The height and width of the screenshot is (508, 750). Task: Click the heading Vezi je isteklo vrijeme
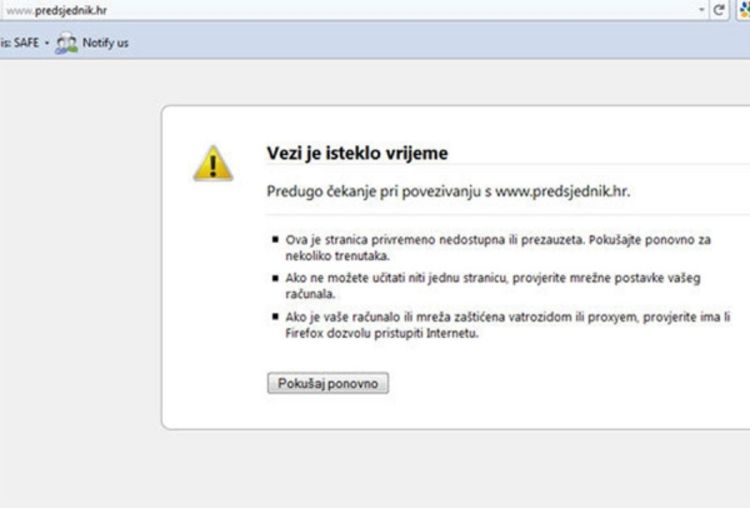(357, 153)
